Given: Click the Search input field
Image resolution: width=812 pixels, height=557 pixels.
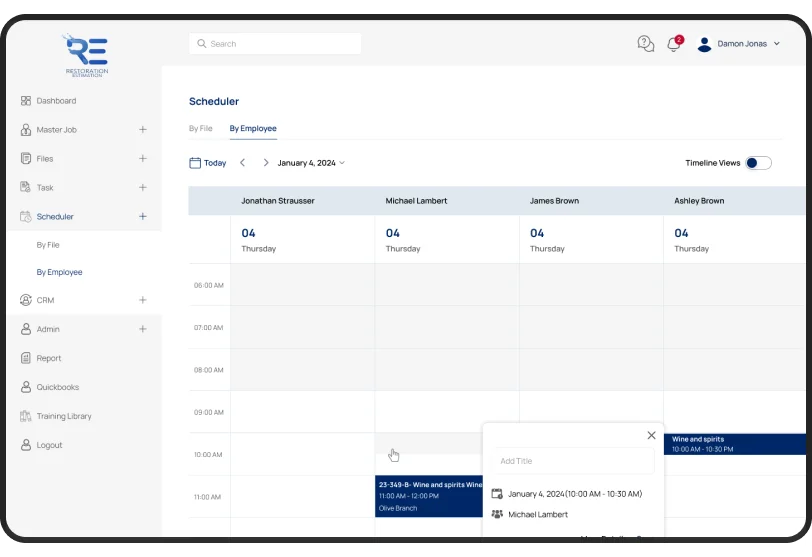Looking at the screenshot, I should click(x=275, y=43).
